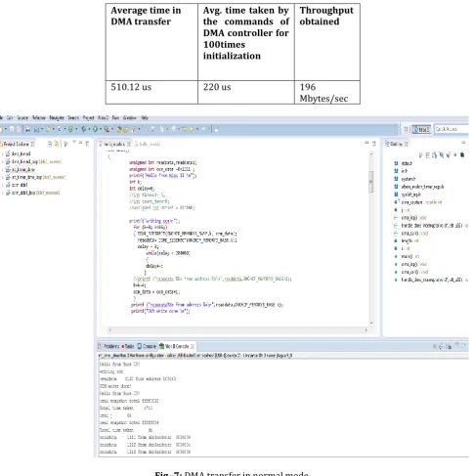The height and width of the screenshot is (476, 473).
Task: Click Link with Editor icon in Project Explorer
Action: coord(56,144)
